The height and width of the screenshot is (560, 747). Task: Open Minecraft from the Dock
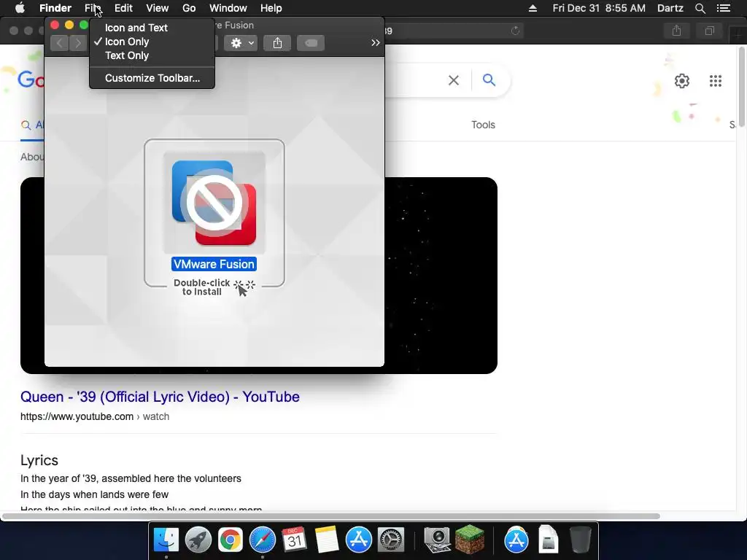pyautogui.click(x=469, y=540)
